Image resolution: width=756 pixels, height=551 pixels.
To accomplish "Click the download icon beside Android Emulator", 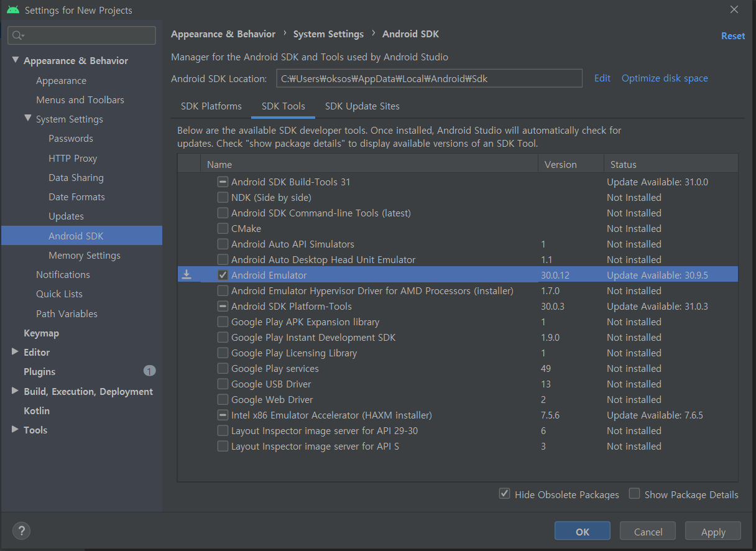I will click(x=187, y=275).
